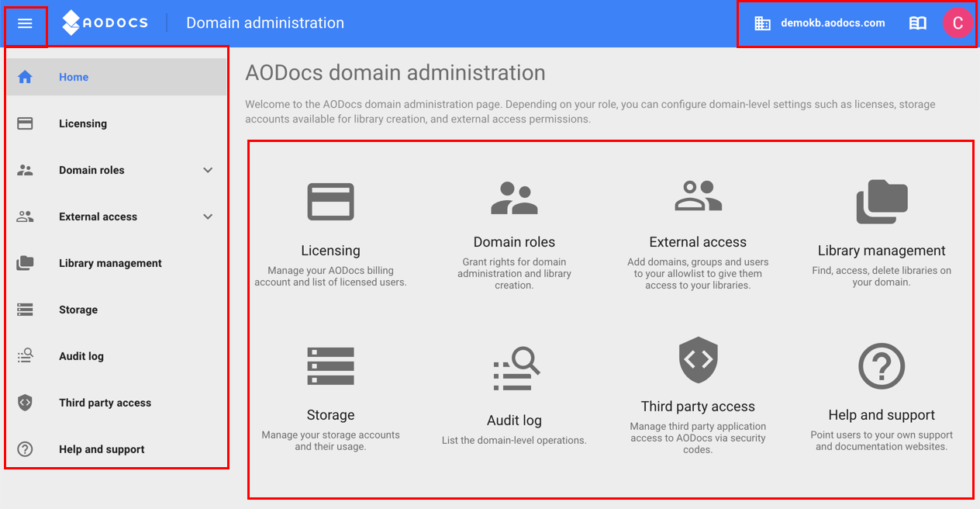Click the External access tile title
This screenshot has width=980, height=509.
tap(698, 242)
